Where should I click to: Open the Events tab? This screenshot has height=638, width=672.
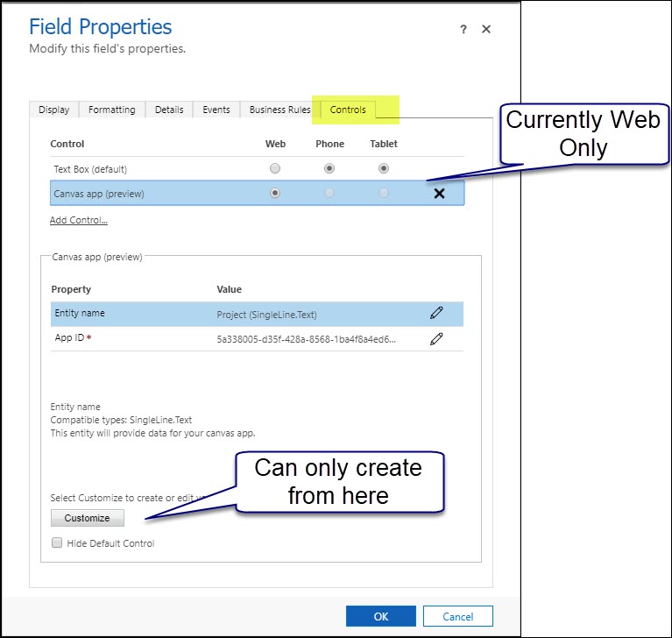216,110
